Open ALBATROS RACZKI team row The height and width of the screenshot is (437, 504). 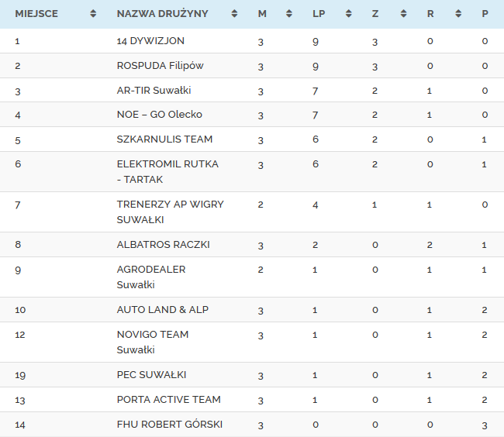pos(163,245)
